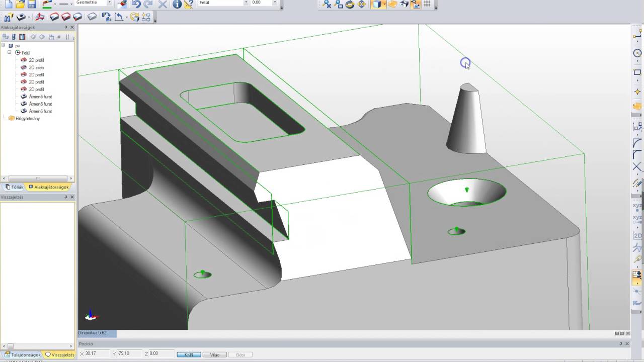The image size is (644, 362).
Task: Pin the Visszajelzés panel
Action: pos(66,197)
